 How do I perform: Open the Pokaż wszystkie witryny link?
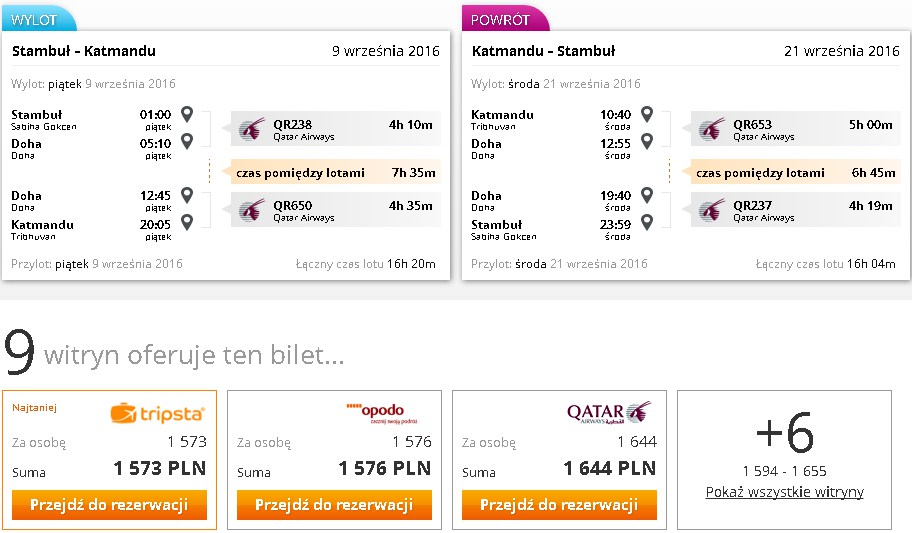coord(785,492)
